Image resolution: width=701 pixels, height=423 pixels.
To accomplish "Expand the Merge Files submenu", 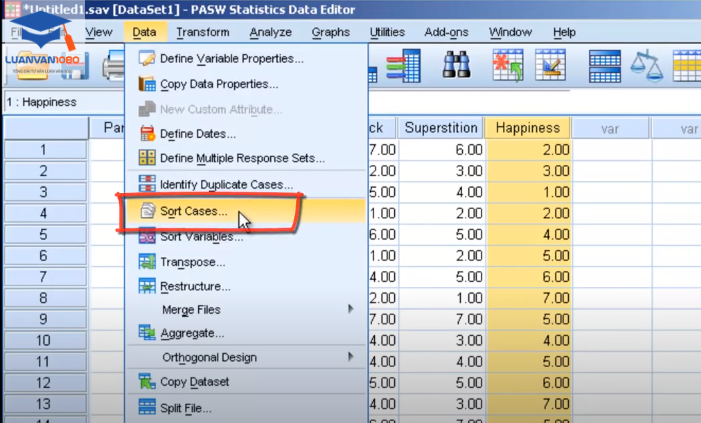I will pos(245,309).
